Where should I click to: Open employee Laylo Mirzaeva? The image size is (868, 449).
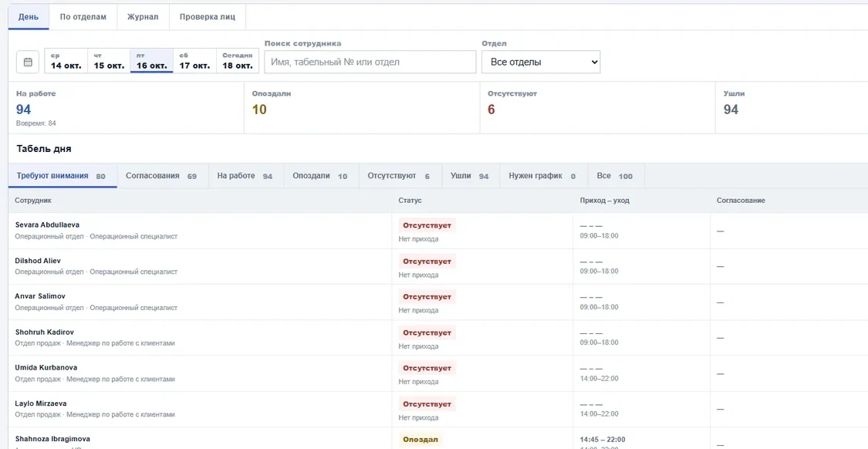click(x=41, y=403)
